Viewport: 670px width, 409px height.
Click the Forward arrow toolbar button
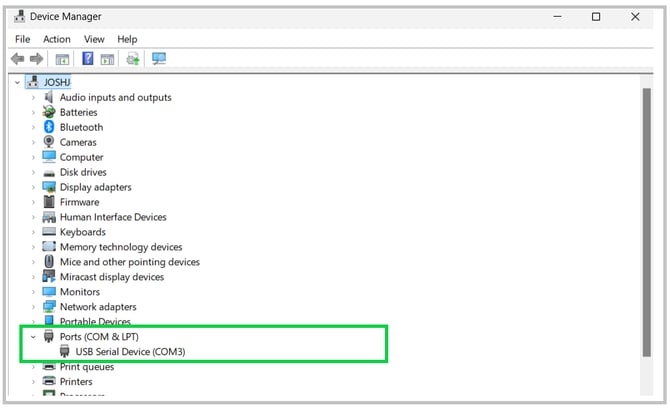tap(36, 59)
